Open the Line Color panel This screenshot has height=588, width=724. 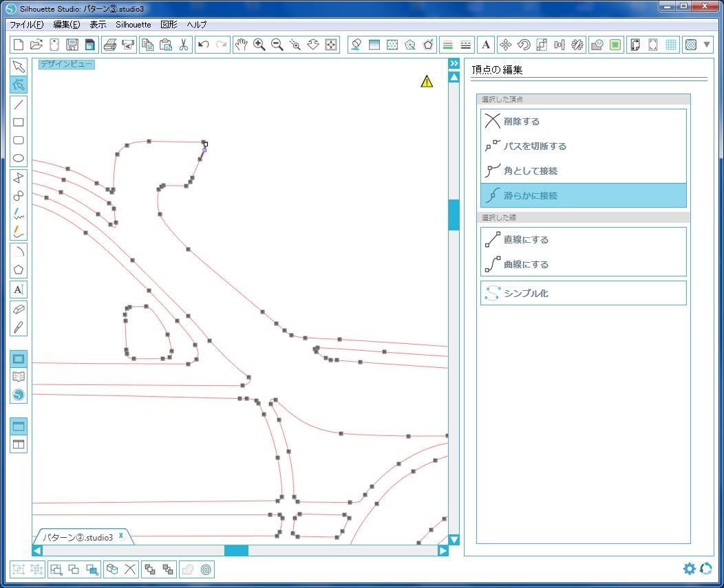448,45
